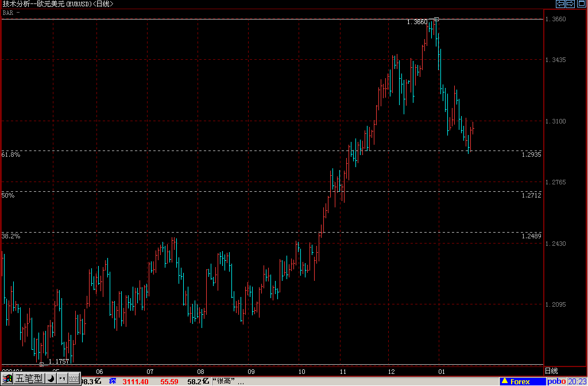Screen dimensions: 588x386
Task: Click the 08 month label on time axis
Action: coord(200,372)
